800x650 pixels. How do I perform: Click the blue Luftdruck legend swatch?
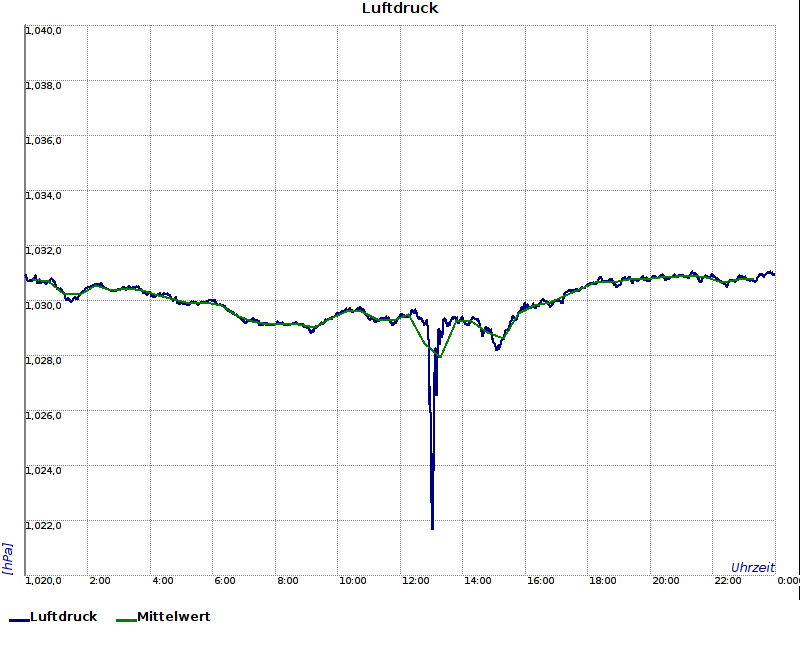pyautogui.click(x=19, y=620)
